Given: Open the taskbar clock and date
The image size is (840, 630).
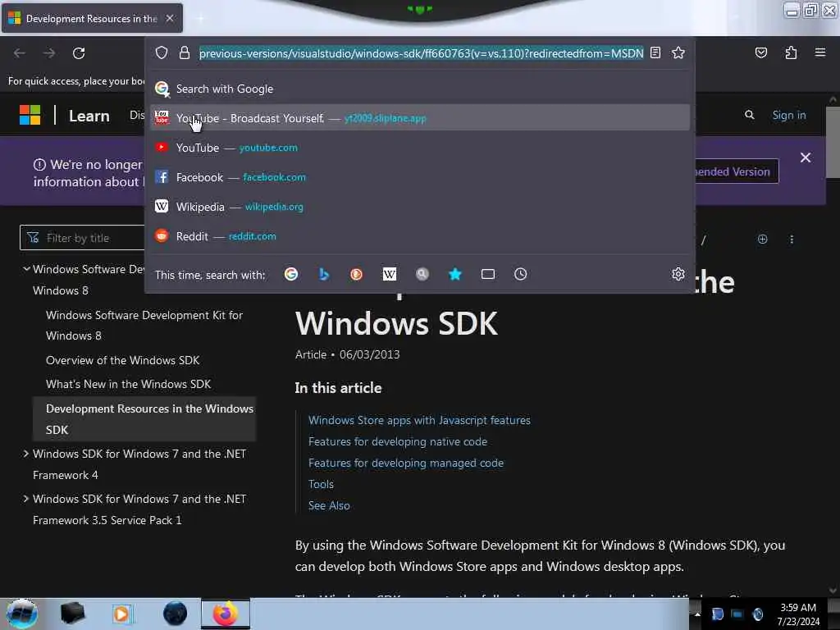Looking at the screenshot, I should (x=798, y=614).
